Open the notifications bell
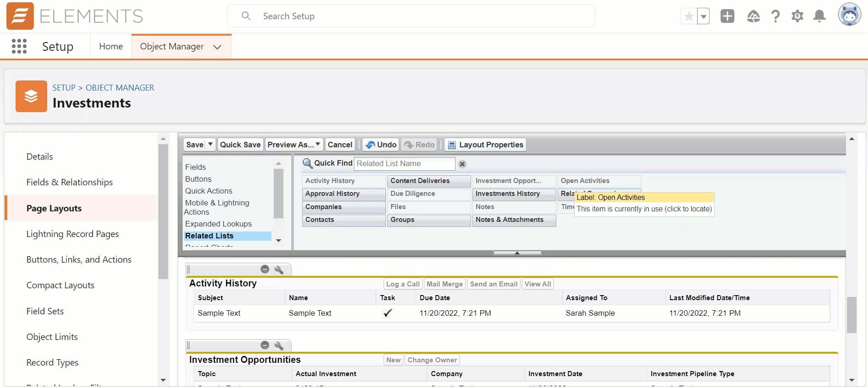The height and width of the screenshot is (388, 868). [x=819, y=16]
